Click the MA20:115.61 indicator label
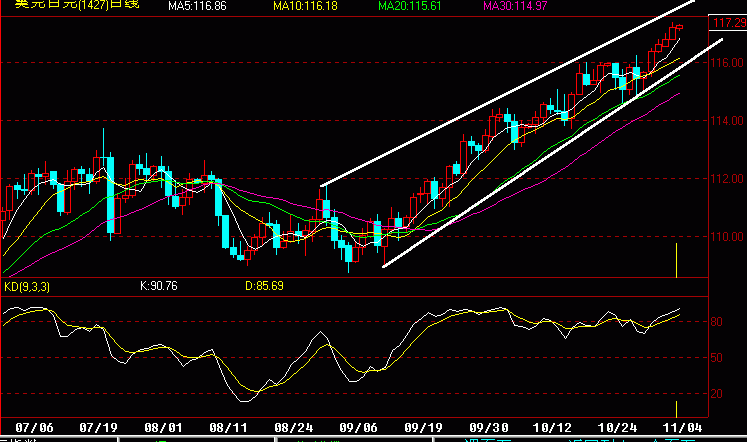747x442 pixels. [410, 6]
